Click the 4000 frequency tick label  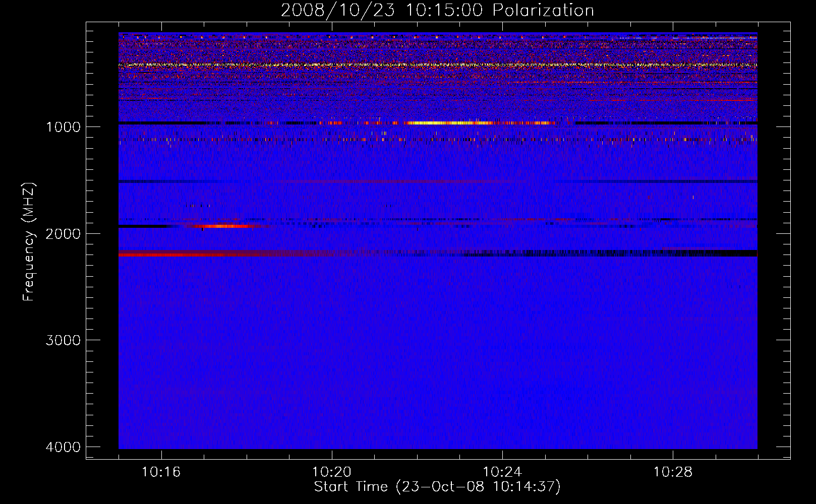[63, 447]
